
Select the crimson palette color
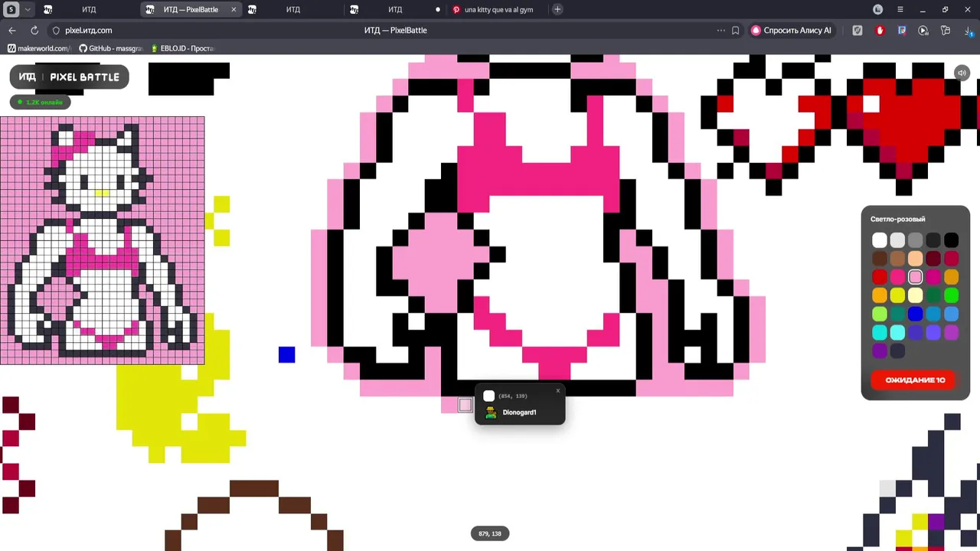[x=951, y=259]
